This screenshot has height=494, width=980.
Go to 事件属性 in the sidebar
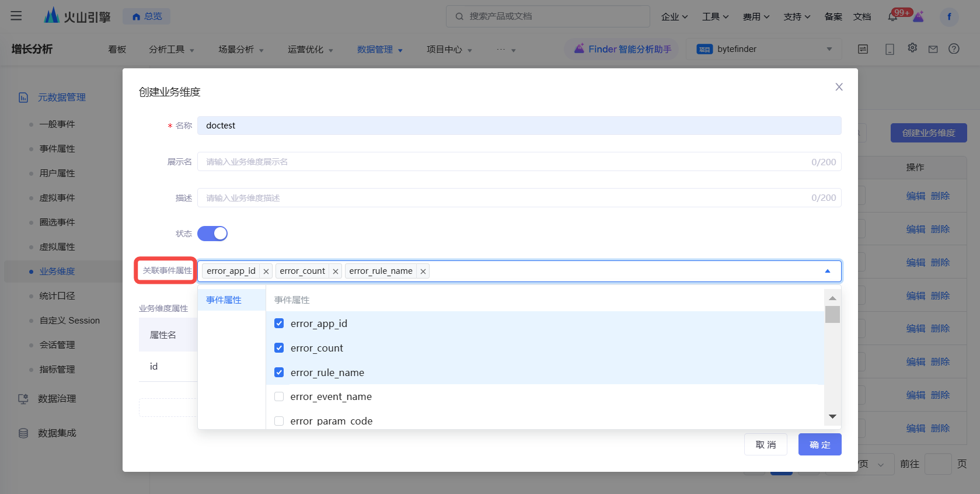pyautogui.click(x=57, y=149)
